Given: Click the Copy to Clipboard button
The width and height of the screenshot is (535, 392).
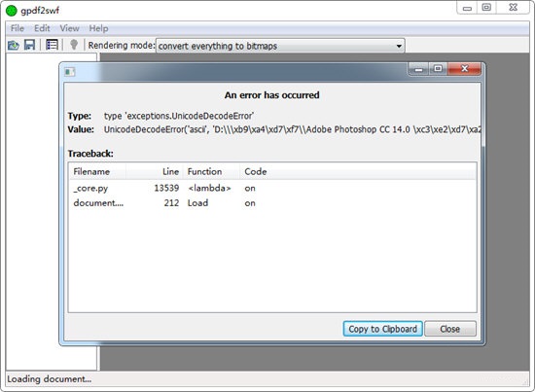Looking at the screenshot, I should click(x=383, y=329).
